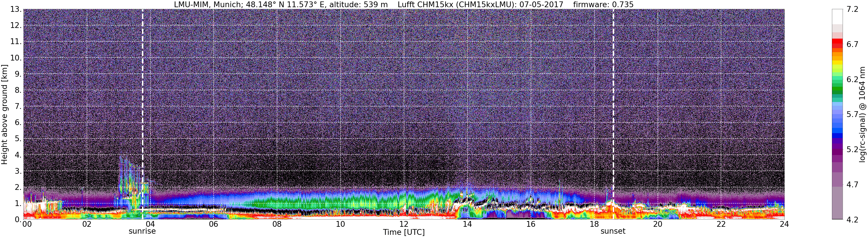Click the time axis tick label 12
Image resolution: width=868 pixels, height=238 pixels.
tap(404, 224)
